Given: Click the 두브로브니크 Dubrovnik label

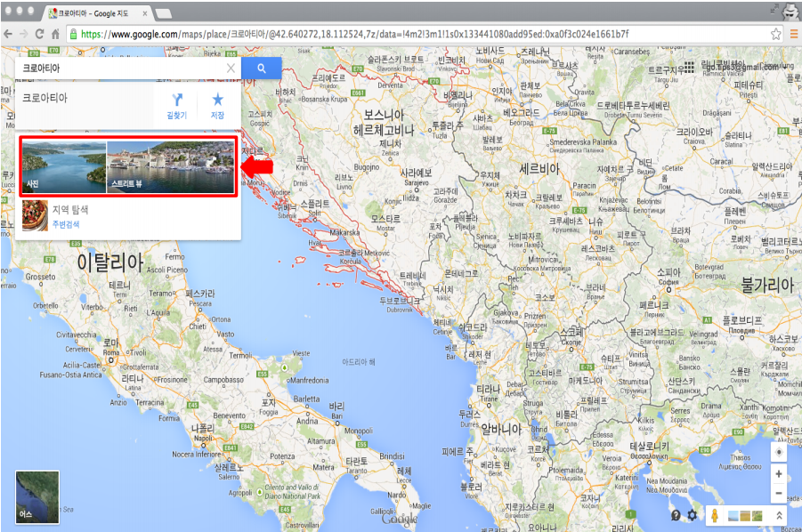Looking at the screenshot, I should click(400, 301).
